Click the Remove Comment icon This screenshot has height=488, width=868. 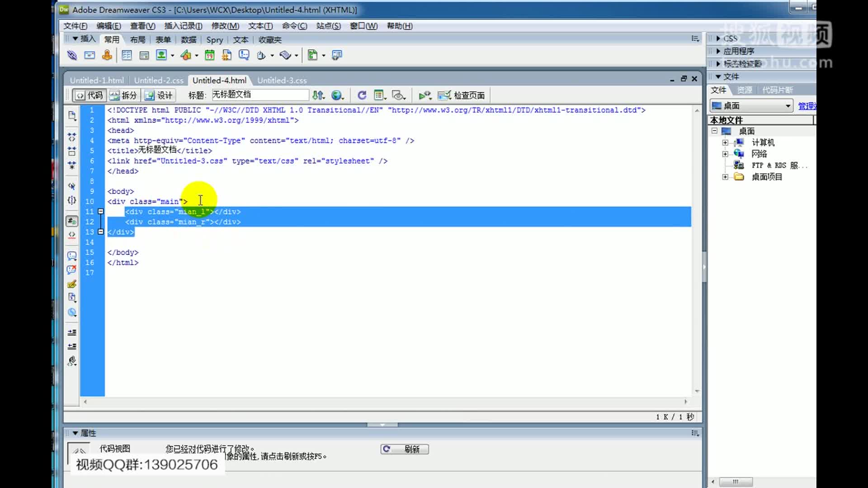pos(72,270)
